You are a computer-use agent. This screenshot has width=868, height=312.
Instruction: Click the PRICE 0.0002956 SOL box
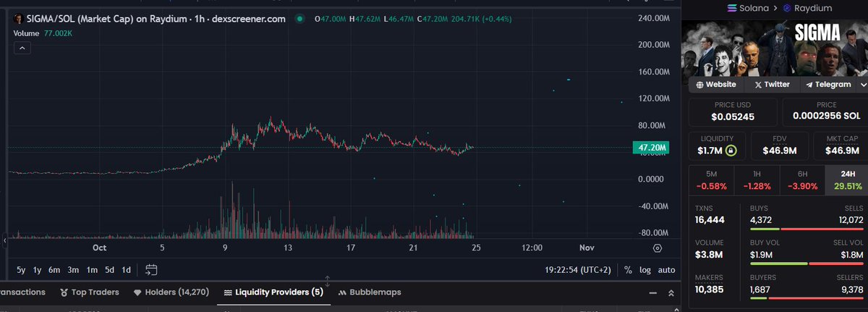(x=825, y=112)
